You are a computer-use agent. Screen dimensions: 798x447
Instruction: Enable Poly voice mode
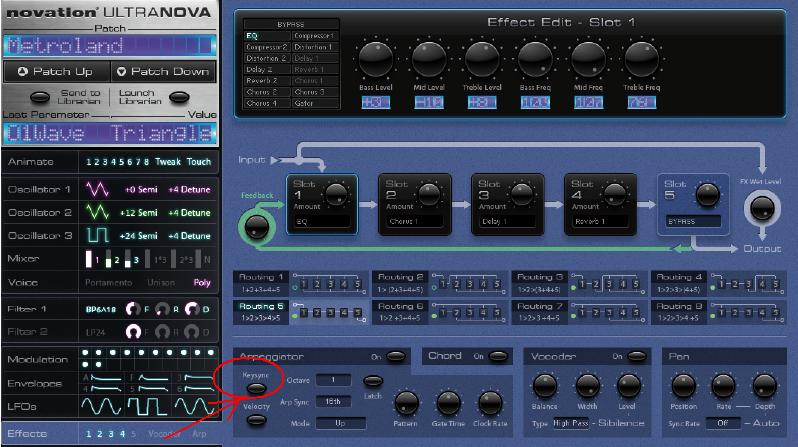[202, 283]
